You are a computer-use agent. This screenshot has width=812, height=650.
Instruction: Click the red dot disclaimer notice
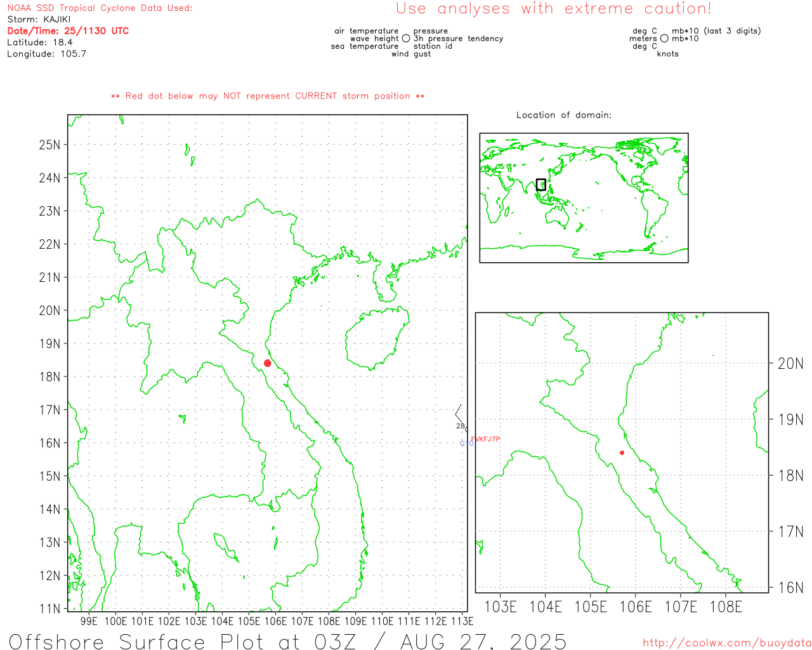coord(268,96)
